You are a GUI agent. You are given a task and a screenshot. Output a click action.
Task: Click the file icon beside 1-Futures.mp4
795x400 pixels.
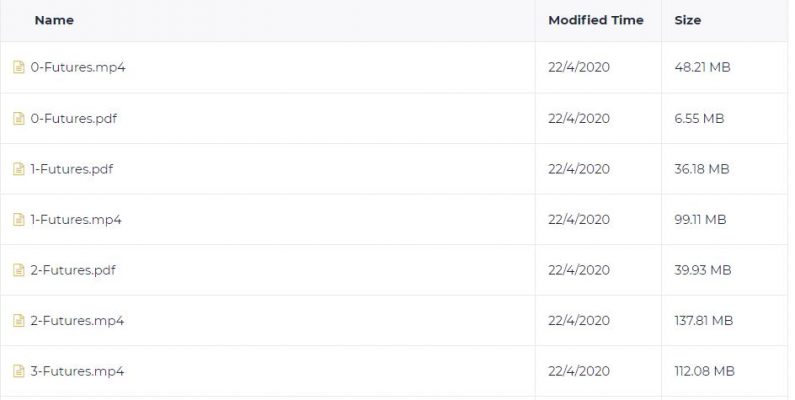(x=19, y=220)
